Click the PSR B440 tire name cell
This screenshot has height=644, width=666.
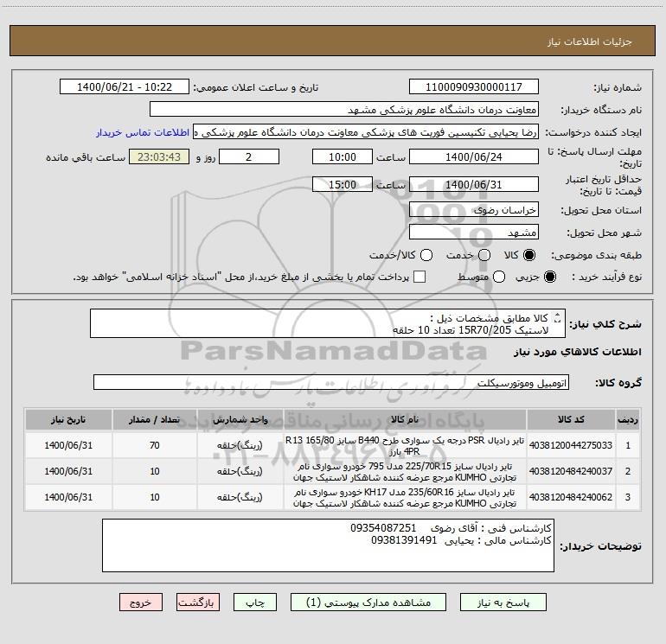tap(405, 445)
